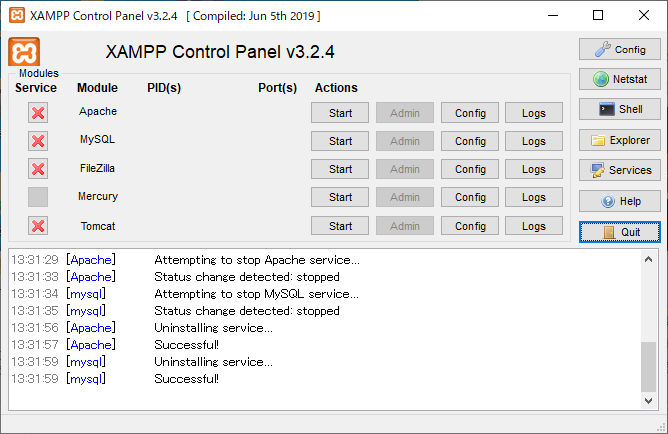Start the MySQL module
Viewport: 668px width, 434px height.
point(340,141)
